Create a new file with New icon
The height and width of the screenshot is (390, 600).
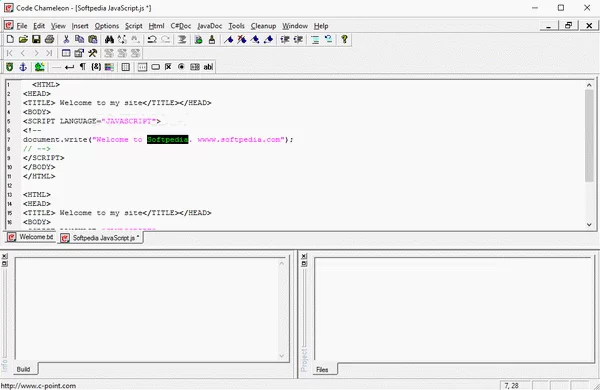click(10, 39)
